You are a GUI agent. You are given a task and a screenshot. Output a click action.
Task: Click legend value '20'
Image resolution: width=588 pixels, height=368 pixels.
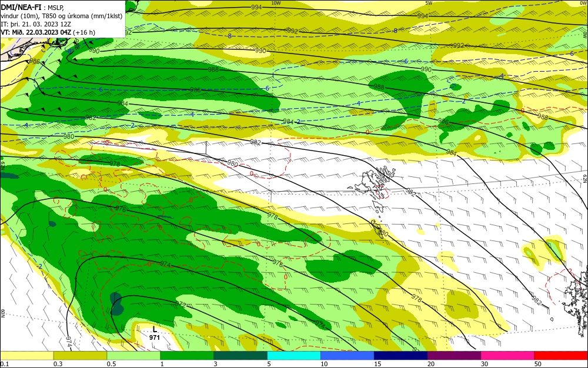[431, 364]
